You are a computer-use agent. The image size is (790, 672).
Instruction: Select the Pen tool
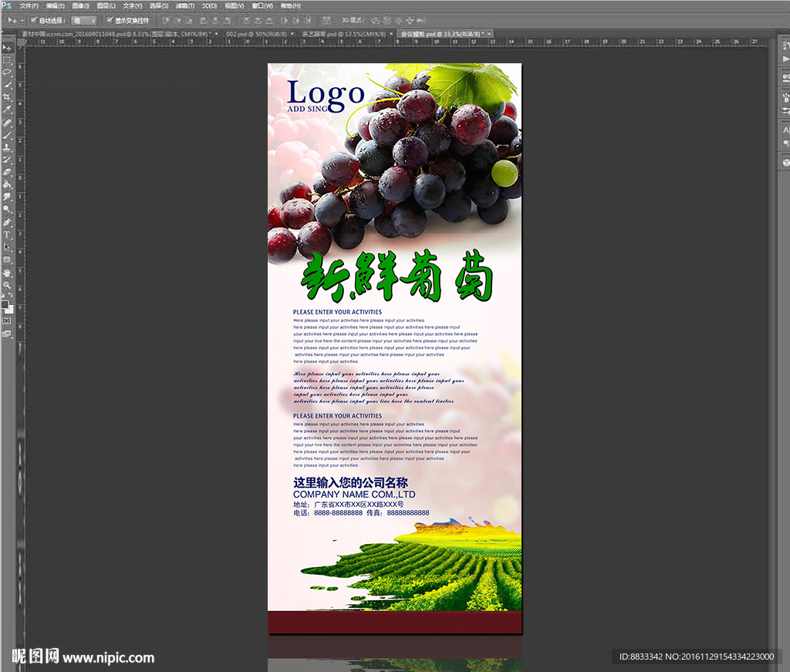tap(6, 222)
